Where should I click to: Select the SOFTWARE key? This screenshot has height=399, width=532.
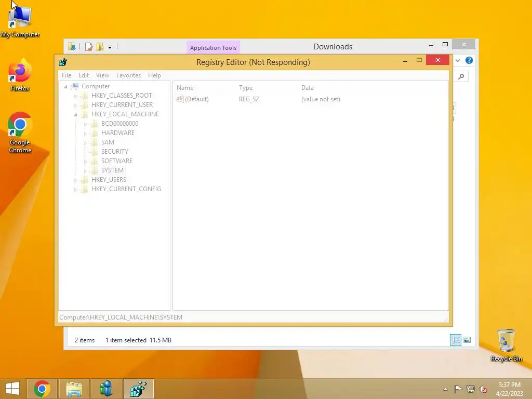point(117,161)
